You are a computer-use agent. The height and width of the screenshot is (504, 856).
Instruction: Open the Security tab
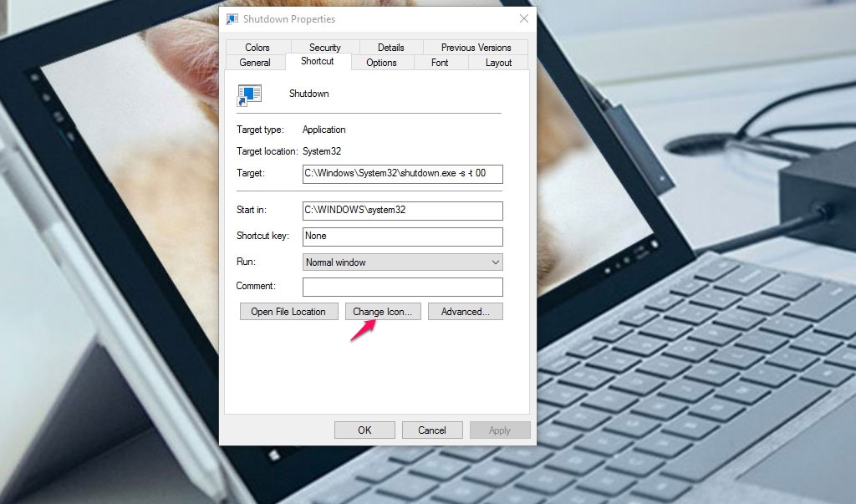(324, 48)
